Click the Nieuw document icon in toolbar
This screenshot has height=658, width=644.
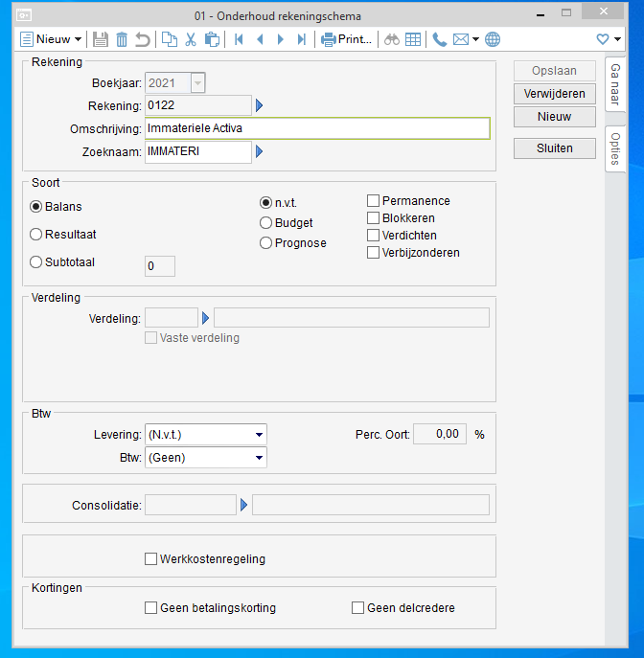pyautogui.click(x=27, y=39)
